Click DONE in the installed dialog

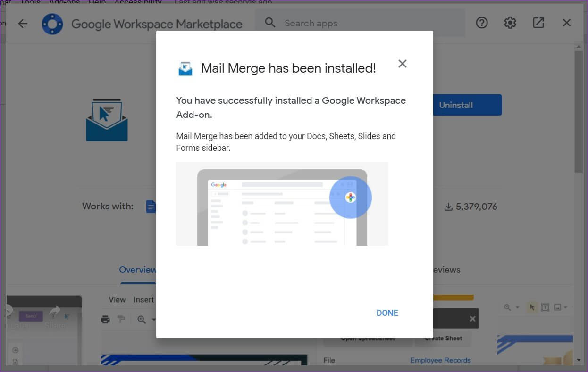[387, 313]
